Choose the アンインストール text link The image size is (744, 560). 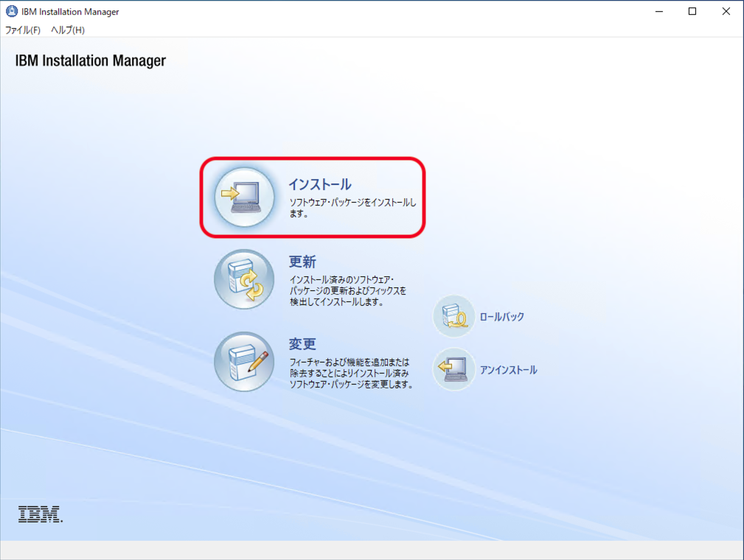coord(508,370)
